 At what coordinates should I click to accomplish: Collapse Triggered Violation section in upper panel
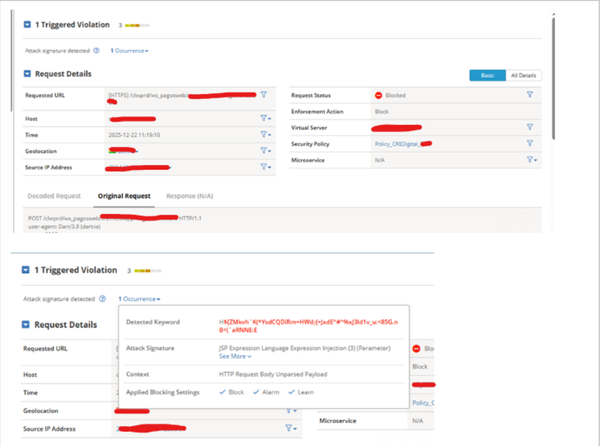(x=27, y=24)
